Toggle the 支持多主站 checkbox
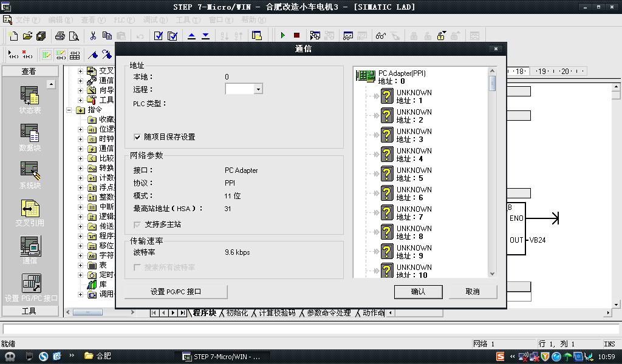622x364 pixels. (x=137, y=224)
